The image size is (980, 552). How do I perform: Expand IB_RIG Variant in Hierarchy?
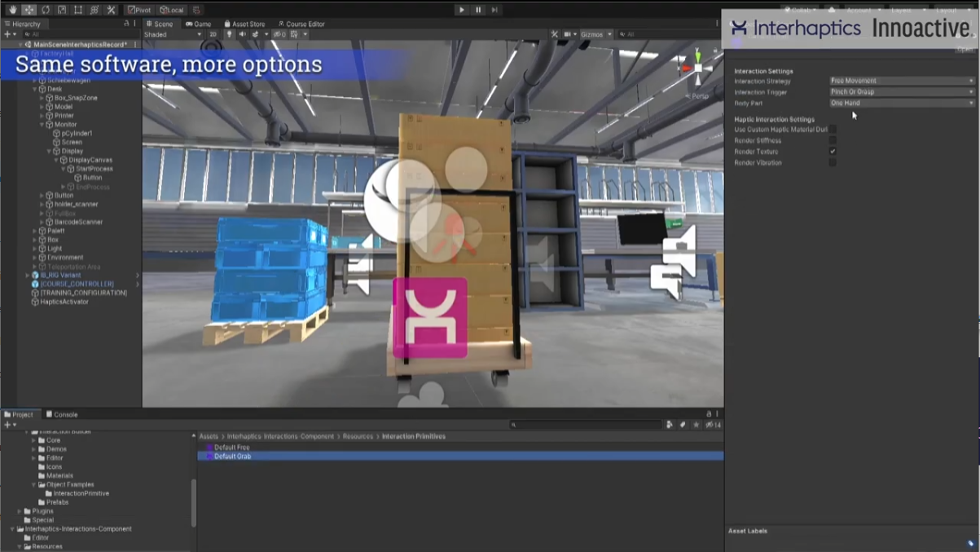(x=29, y=276)
